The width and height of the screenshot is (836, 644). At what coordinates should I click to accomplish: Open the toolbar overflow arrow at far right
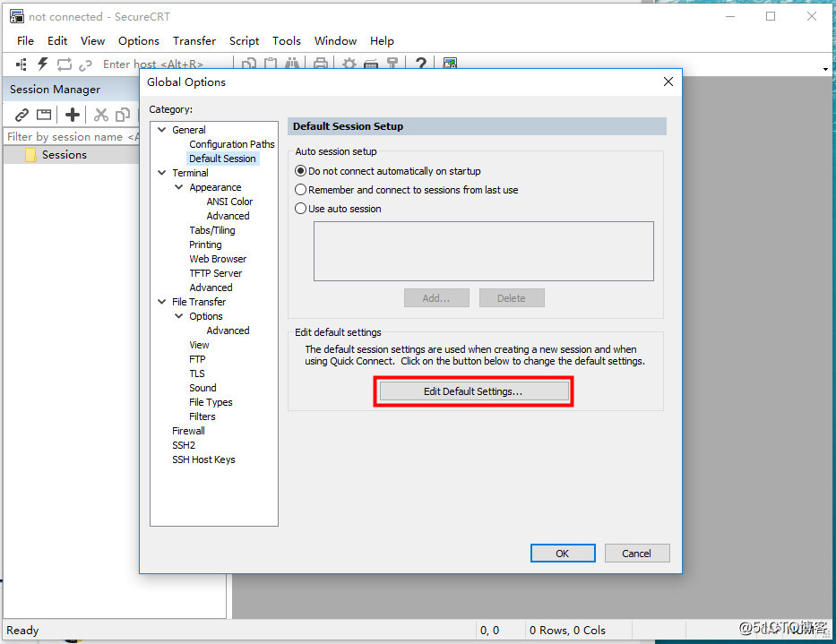(x=825, y=69)
